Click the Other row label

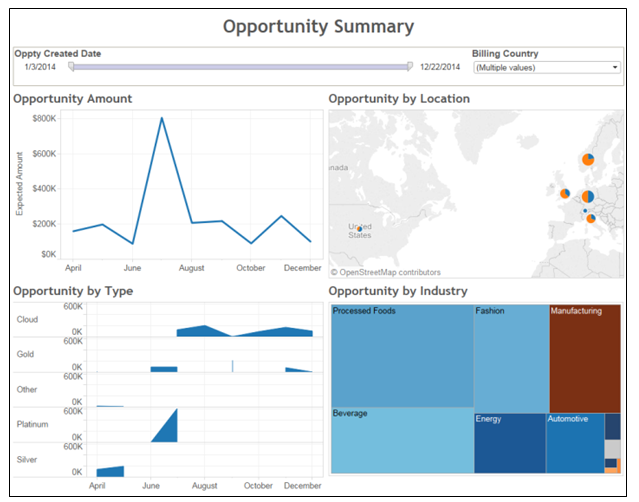(x=27, y=390)
